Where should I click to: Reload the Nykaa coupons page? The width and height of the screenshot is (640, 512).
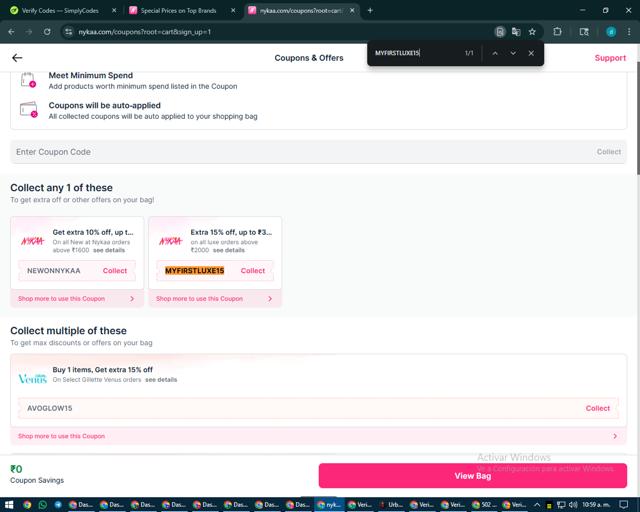(x=47, y=31)
